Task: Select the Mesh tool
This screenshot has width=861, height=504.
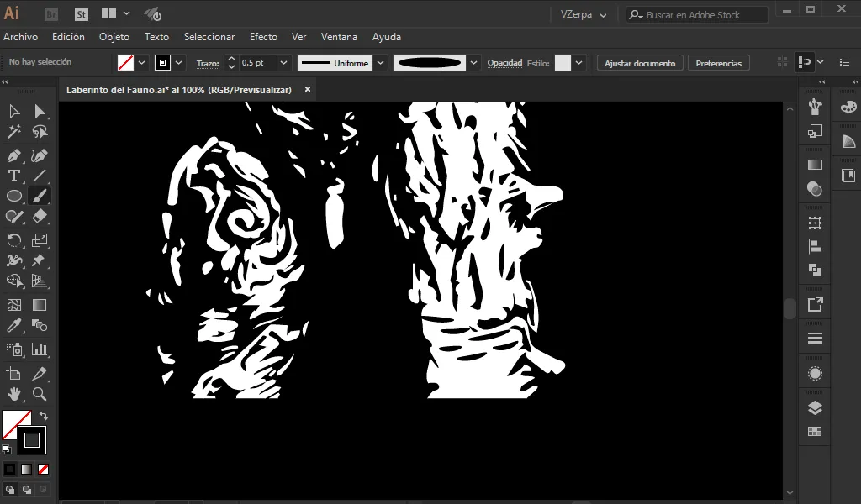Action: click(x=14, y=305)
